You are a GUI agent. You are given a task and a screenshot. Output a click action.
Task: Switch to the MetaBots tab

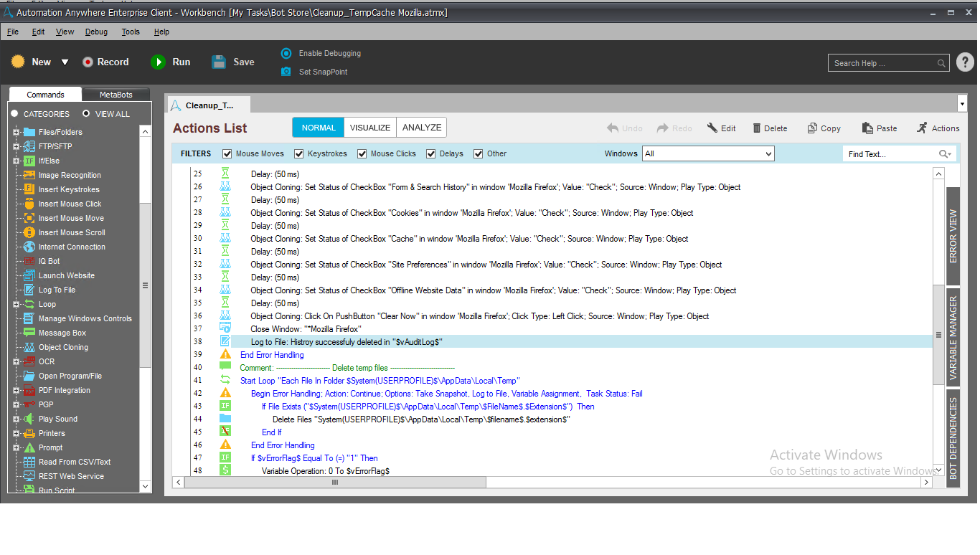[x=116, y=95]
